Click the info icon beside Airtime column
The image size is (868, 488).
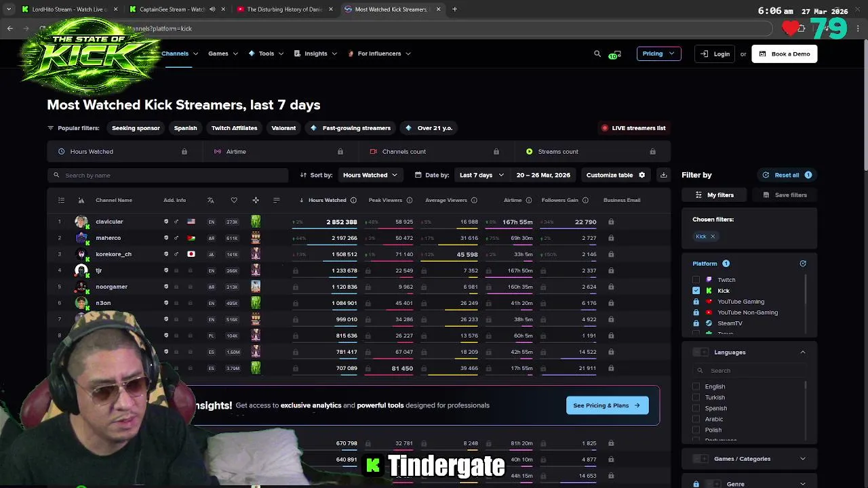pos(528,200)
